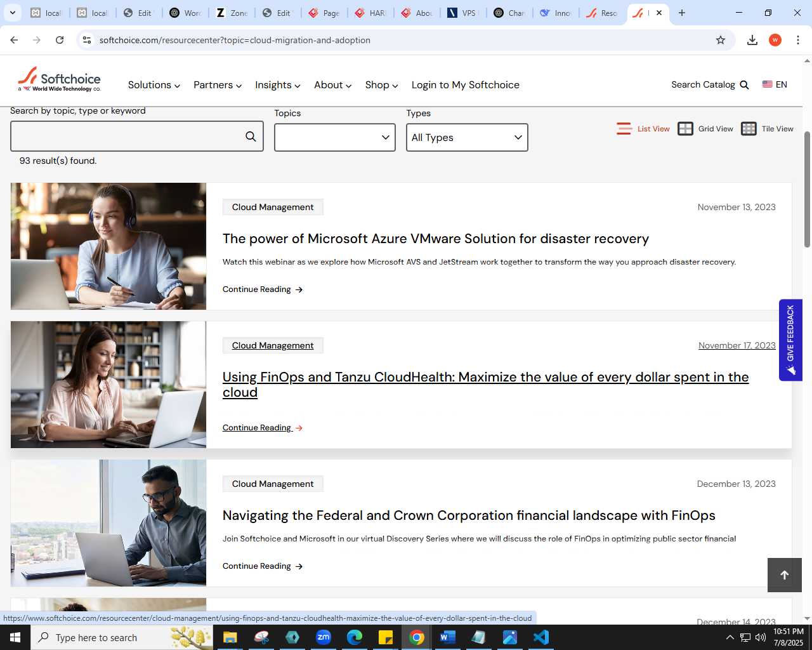
Task: Switch to the Reso browser tab
Action: coord(601,13)
